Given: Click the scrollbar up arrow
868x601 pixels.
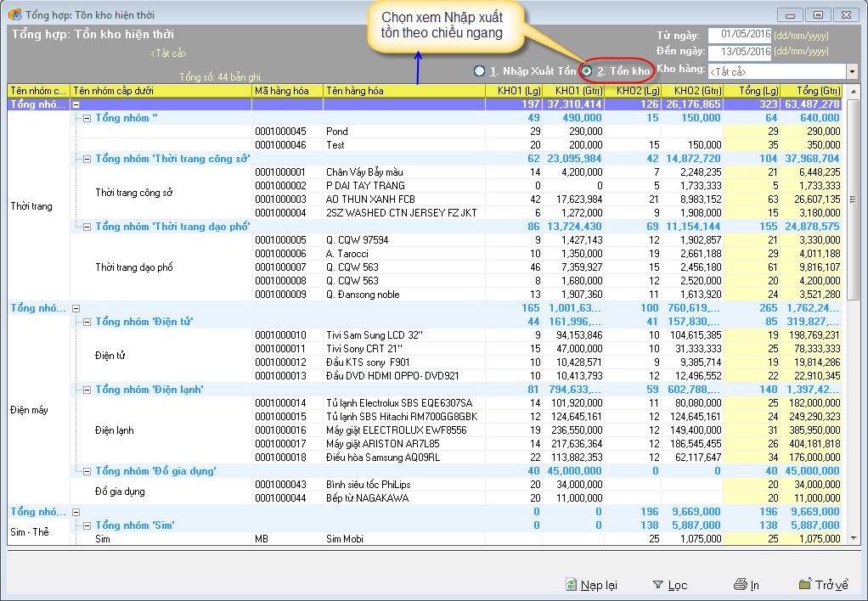Looking at the screenshot, I should (854, 91).
